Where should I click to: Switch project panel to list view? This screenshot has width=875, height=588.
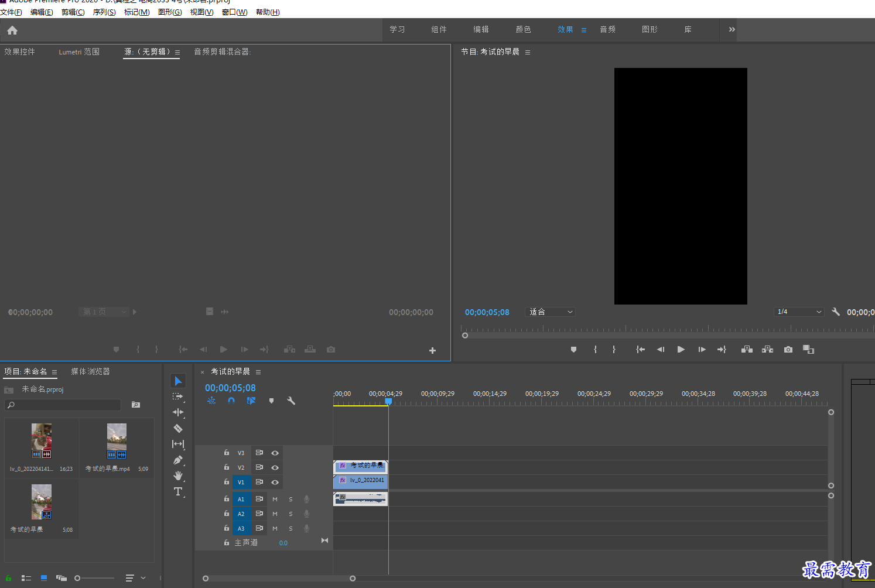point(26,578)
